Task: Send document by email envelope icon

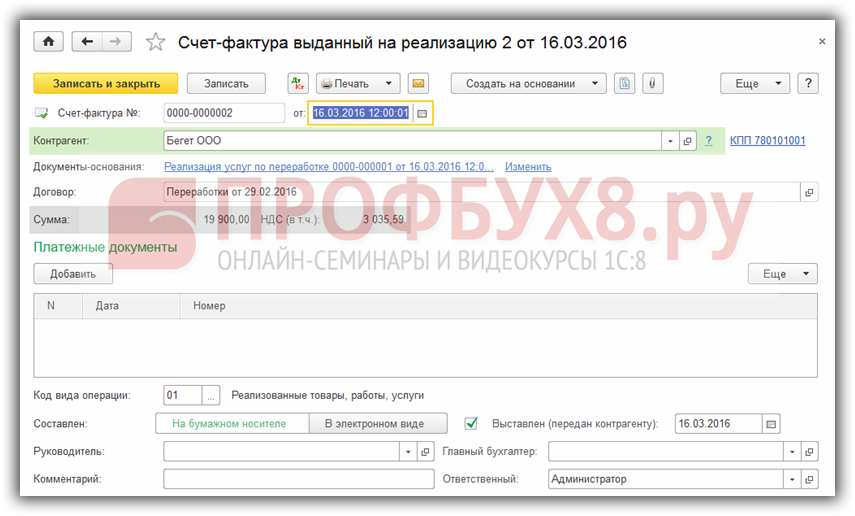Action: pos(419,84)
